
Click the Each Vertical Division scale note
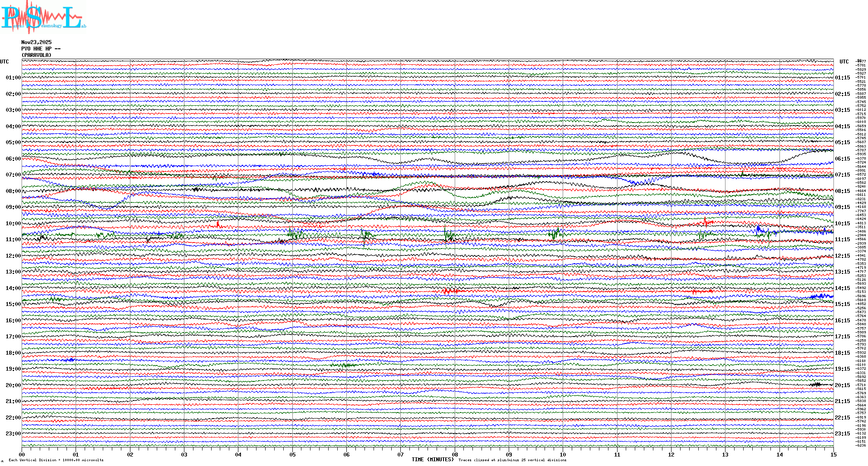point(56,460)
